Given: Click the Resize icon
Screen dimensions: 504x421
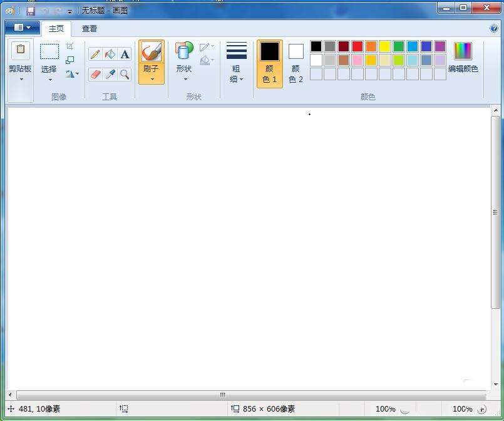Looking at the screenshot, I should click(x=69, y=60).
